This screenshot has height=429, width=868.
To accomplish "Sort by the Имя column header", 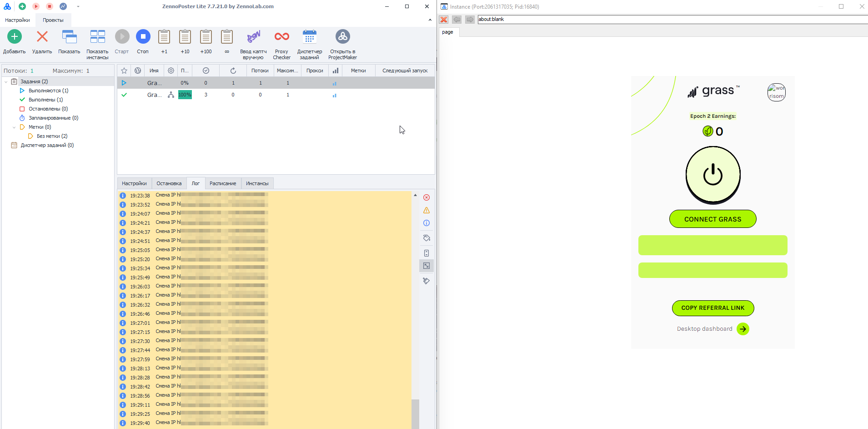I will [x=154, y=71].
